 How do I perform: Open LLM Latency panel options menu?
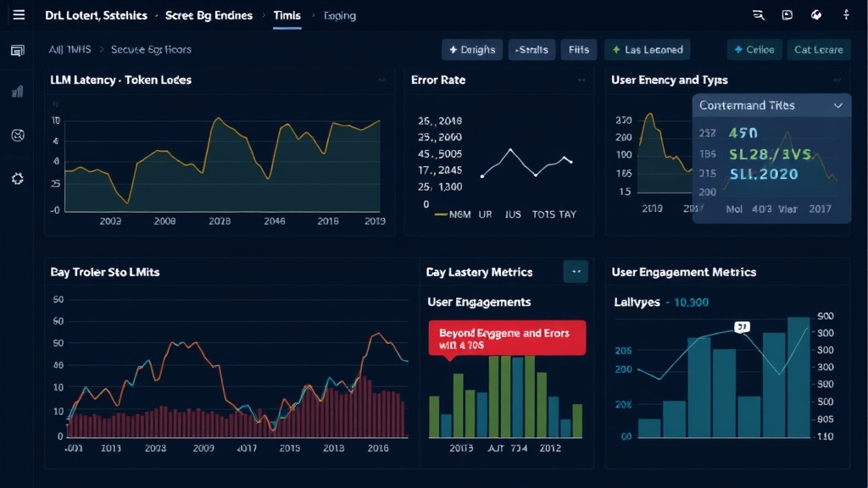[x=382, y=80]
